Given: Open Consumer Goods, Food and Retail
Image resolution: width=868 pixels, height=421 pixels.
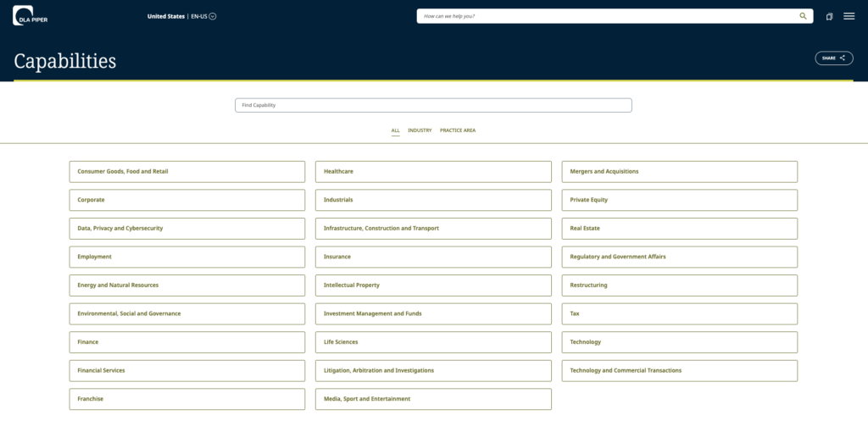Looking at the screenshot, I should [x=186, y=172].
